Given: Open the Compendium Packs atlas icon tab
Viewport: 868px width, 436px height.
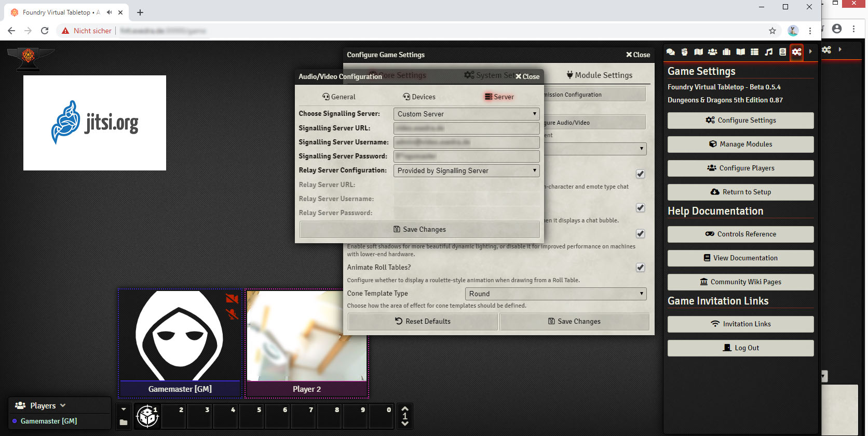Looking at the screenshot, I should [x=783, y=52].
